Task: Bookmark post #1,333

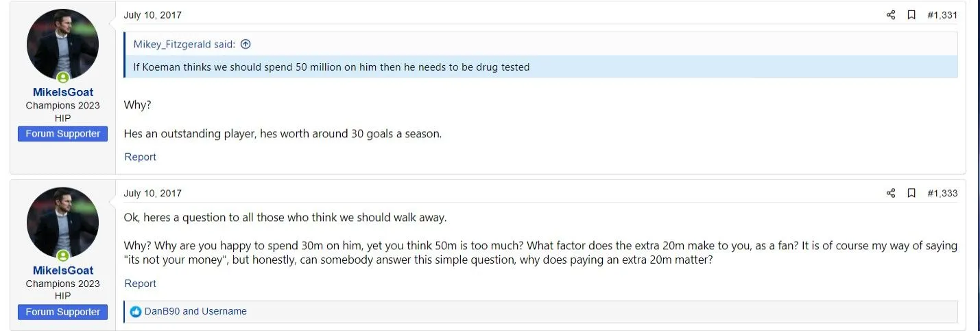Action: tap(911, 194)
